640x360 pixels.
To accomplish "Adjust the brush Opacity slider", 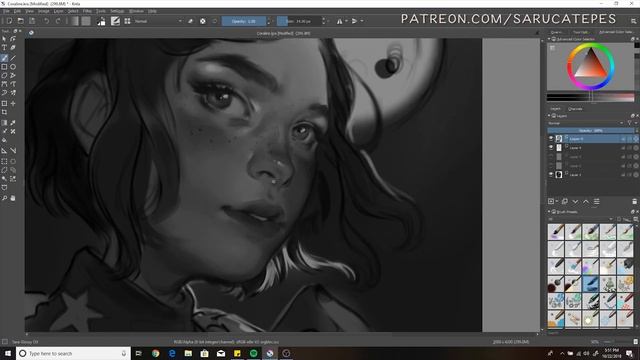I will [244, 21].
